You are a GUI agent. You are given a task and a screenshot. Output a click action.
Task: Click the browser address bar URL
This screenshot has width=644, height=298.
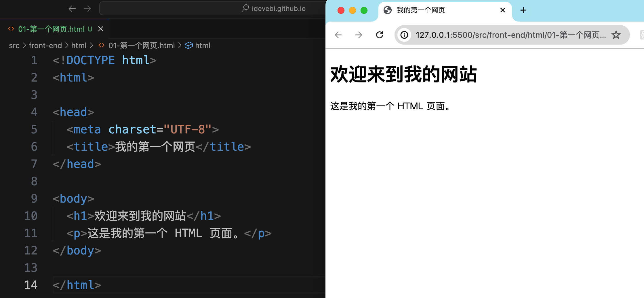(511, 35)
